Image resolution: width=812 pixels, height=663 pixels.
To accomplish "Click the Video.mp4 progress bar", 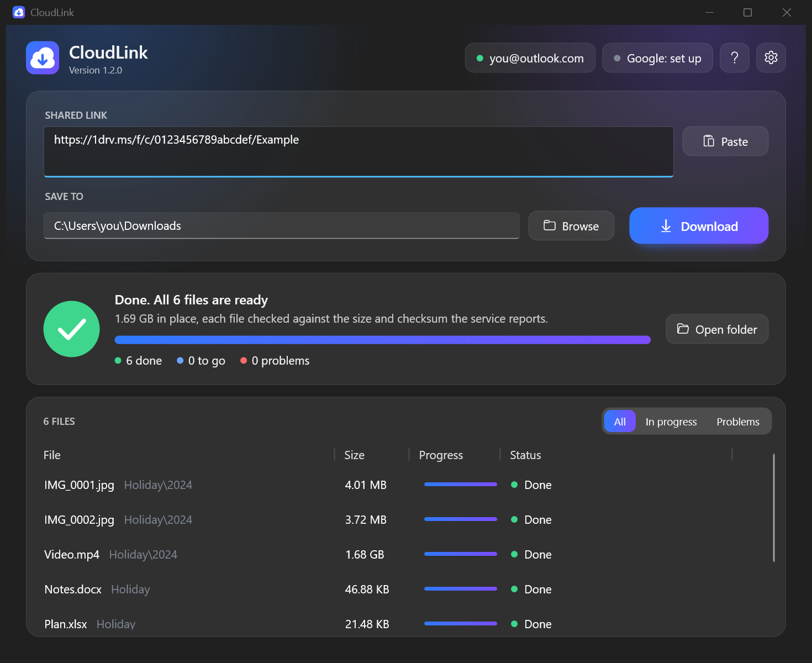I will [x=461, y=554].
